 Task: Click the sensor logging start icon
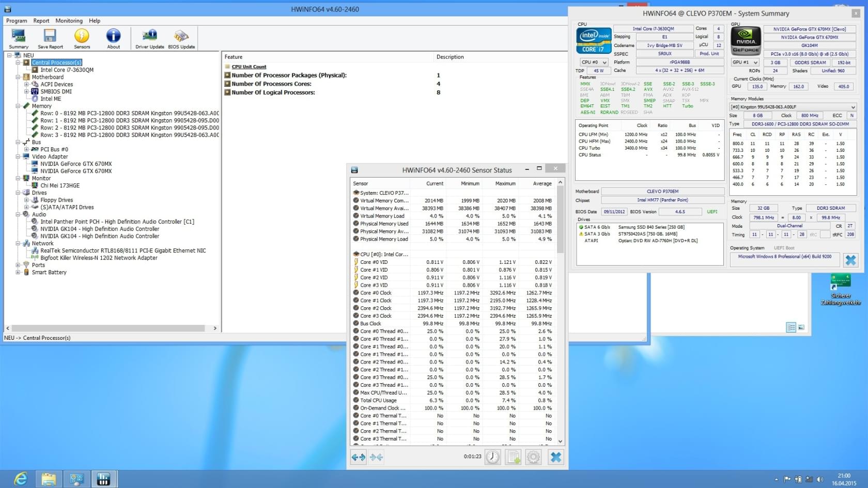513,457
